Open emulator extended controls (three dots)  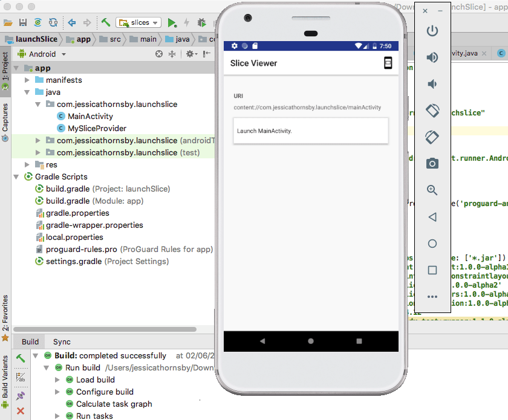[x=432, y=297]
